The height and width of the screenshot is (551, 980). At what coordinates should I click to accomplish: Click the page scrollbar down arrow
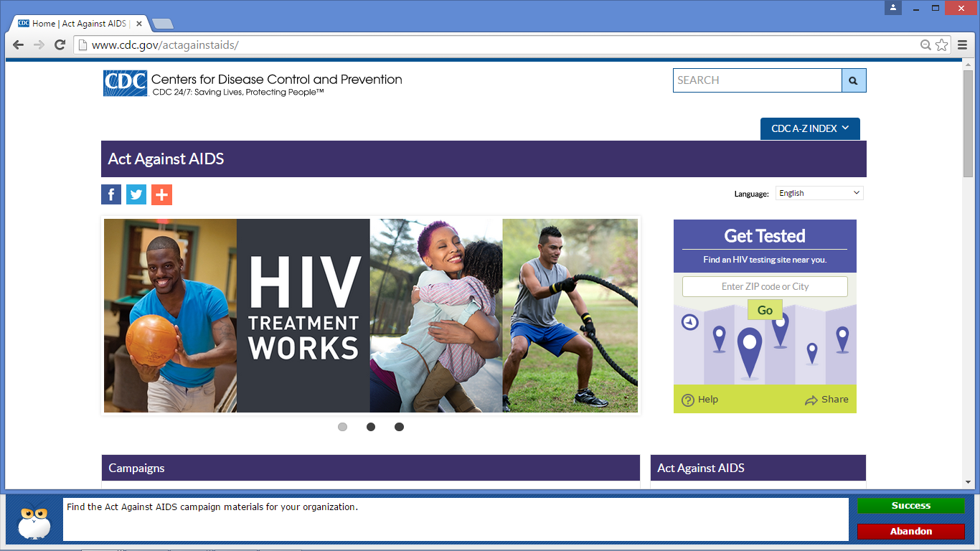(x=968, y=483)
